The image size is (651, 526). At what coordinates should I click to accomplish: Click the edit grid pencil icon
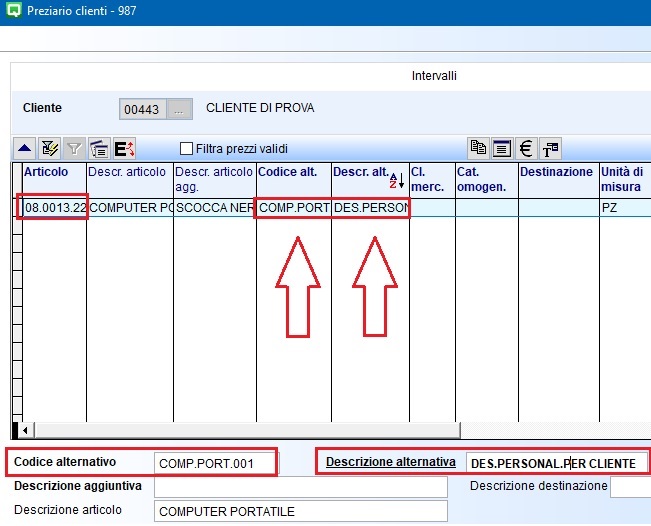50,149
